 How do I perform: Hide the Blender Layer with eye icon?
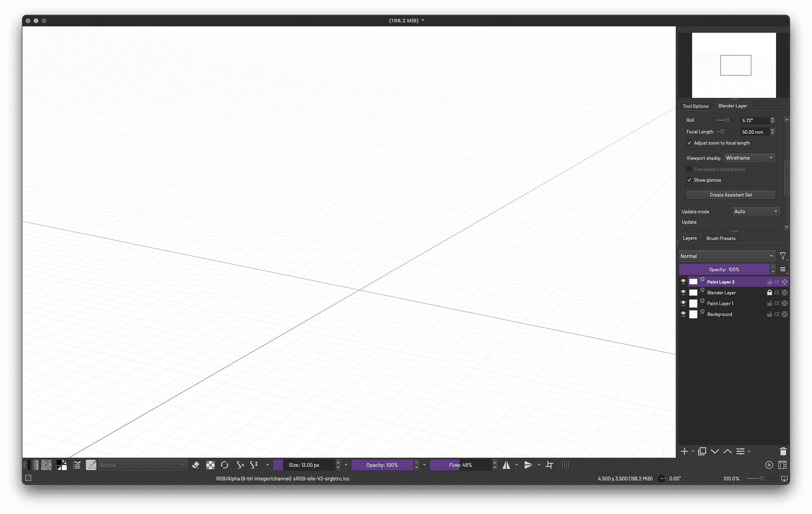pos(683,293)
